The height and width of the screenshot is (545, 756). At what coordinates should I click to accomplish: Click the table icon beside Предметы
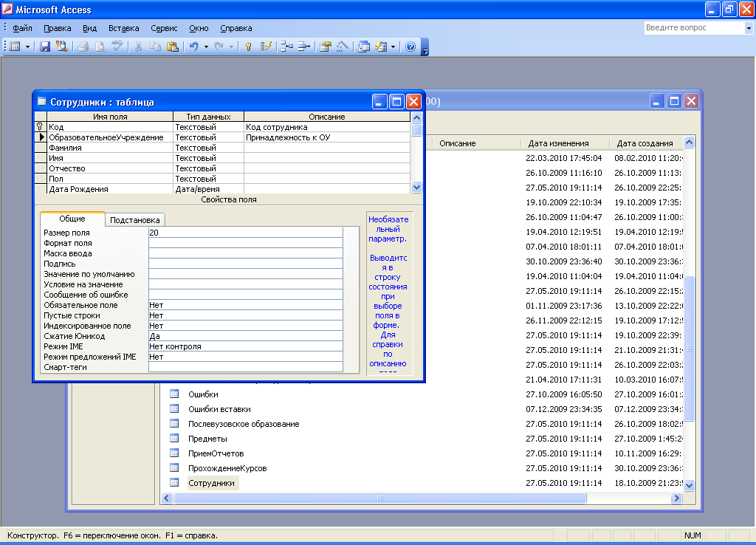[x=174, y=439]
